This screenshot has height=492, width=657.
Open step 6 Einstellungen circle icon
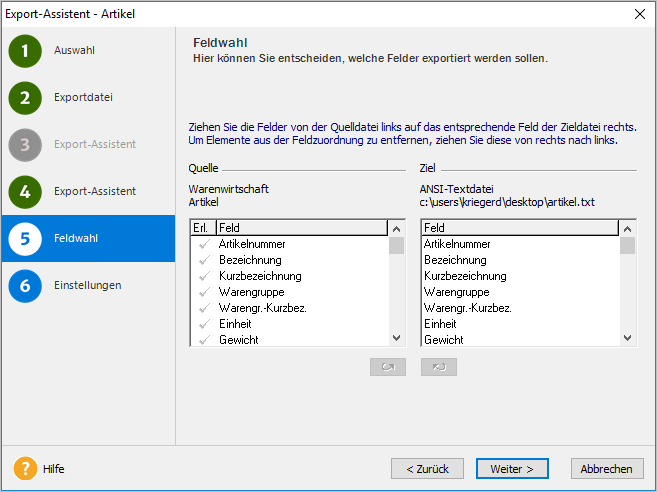click(x=25, y=286)
